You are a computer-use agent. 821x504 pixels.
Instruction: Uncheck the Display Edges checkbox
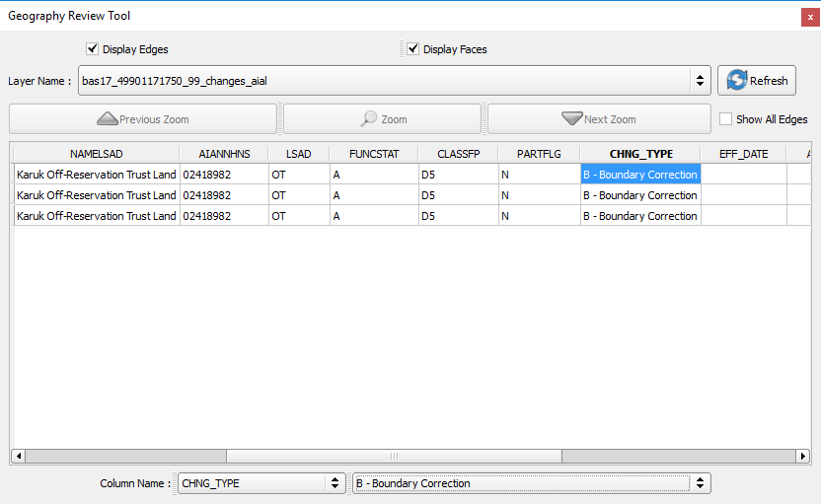click(92, 48)
